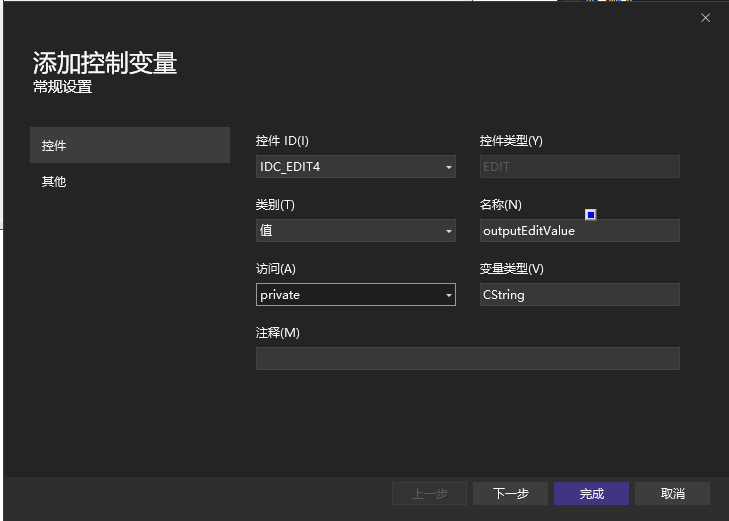The width and height of the screenshot is (729, 521).
Task: Click the disabled 上一步 button
Action: pyautogui.click(x=429, y=493)
